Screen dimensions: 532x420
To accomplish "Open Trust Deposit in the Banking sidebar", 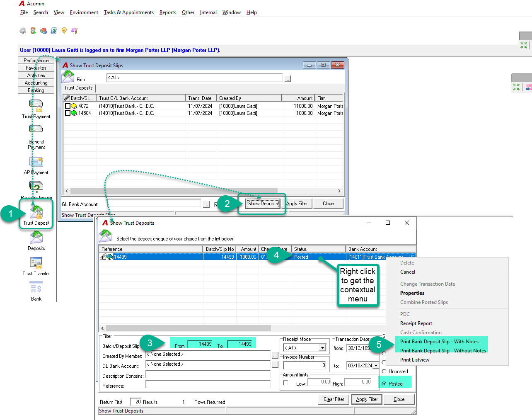I will (x=36, y=216).
